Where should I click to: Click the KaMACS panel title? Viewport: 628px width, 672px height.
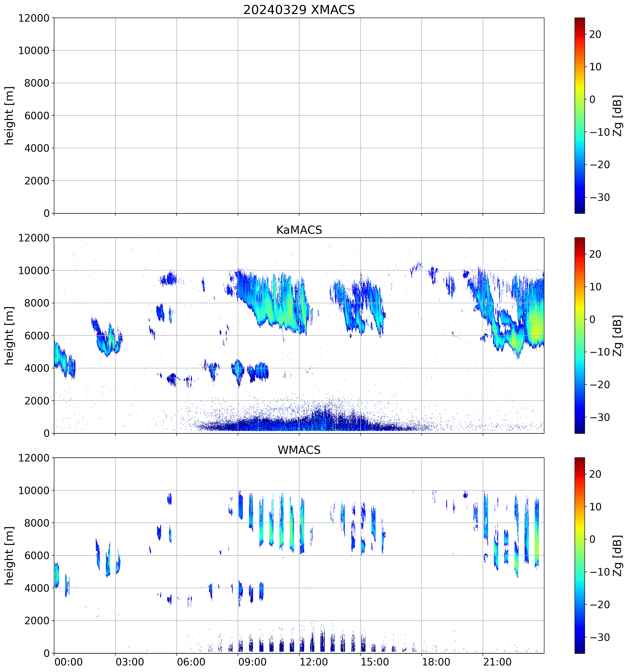click(299, 230)
